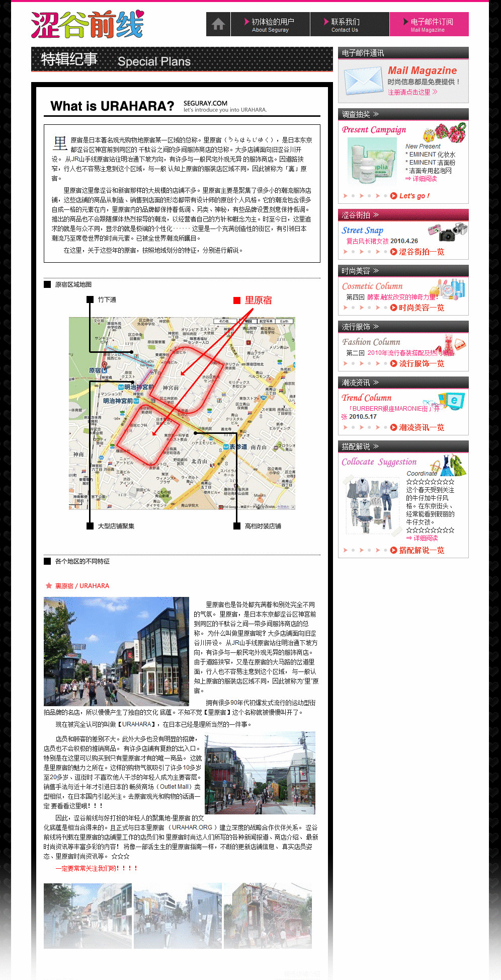The image size is (501, 980).
Task: Expand the 潮流资讯 section header
Action: [x=403, y=383]
